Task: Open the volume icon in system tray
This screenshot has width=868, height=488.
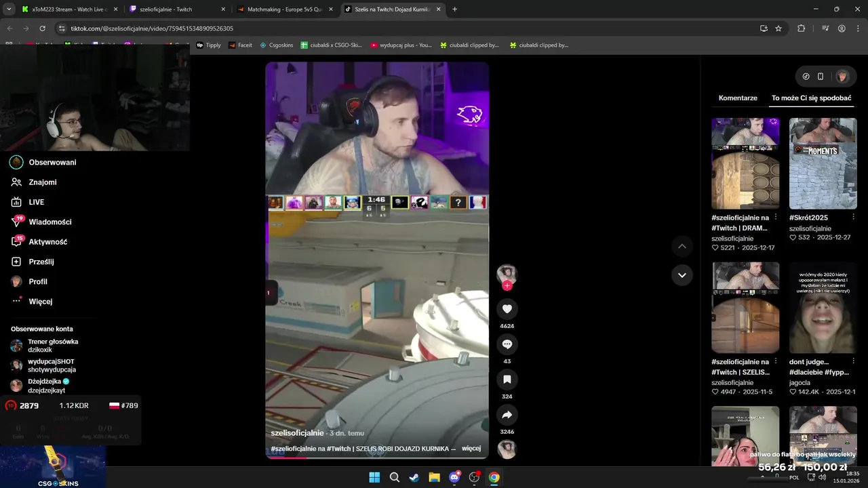Action: [x=822, y=477]
